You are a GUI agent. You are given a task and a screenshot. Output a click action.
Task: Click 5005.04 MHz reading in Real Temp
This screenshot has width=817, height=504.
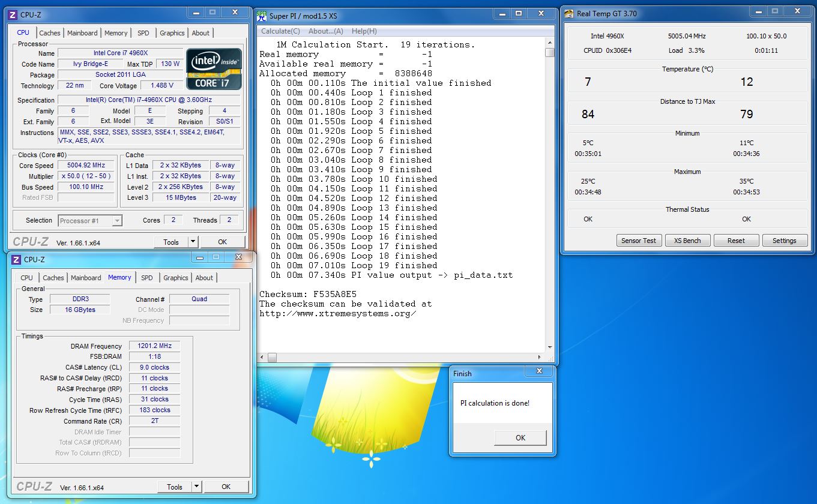[x=687, y=36]
